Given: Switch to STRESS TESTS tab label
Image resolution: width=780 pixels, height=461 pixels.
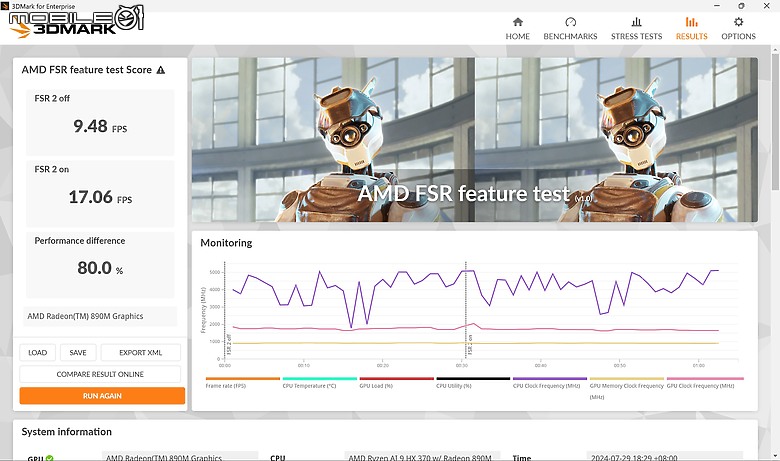Looking at the screenshot, I should 636,36.
